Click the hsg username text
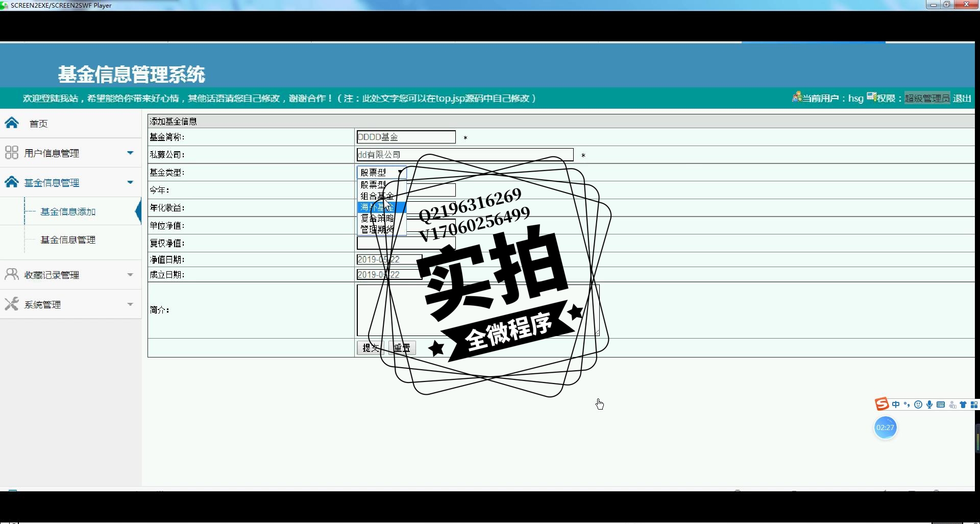This screenshot has height=524, width=980. click(856, 98)
